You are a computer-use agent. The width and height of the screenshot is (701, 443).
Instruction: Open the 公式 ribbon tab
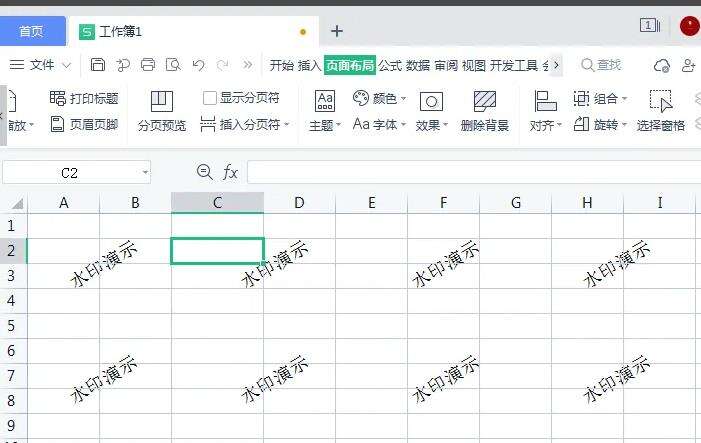(x=390, y=66)
